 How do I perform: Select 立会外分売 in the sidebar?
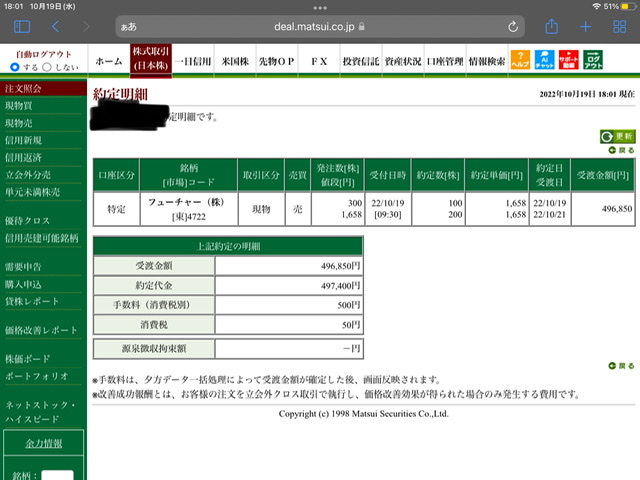28,175
